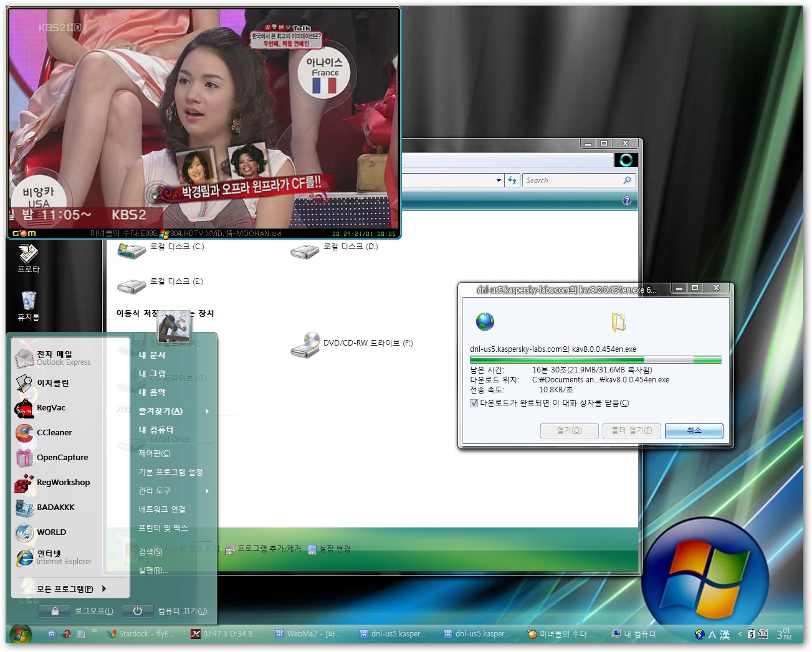Viewport: 812px width, 652px height.
Task: Click the refresh arrows beside address bar
Action: tap(512, 181)
